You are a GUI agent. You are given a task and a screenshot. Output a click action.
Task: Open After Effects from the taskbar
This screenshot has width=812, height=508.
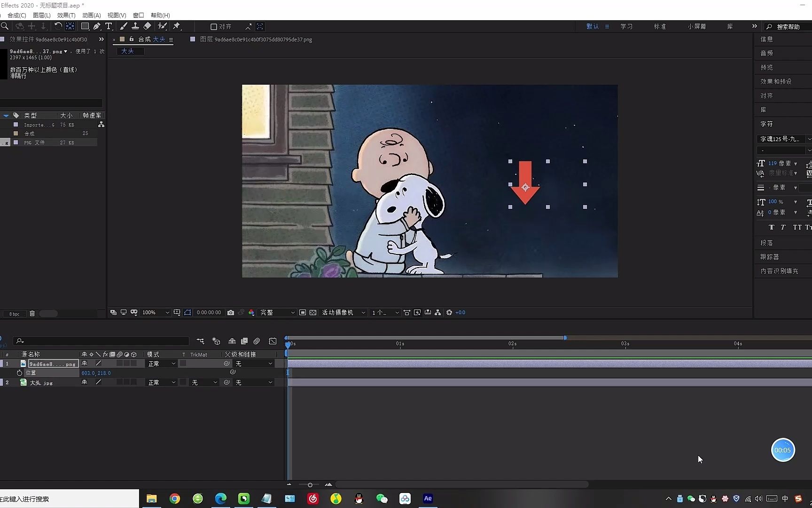428,499
